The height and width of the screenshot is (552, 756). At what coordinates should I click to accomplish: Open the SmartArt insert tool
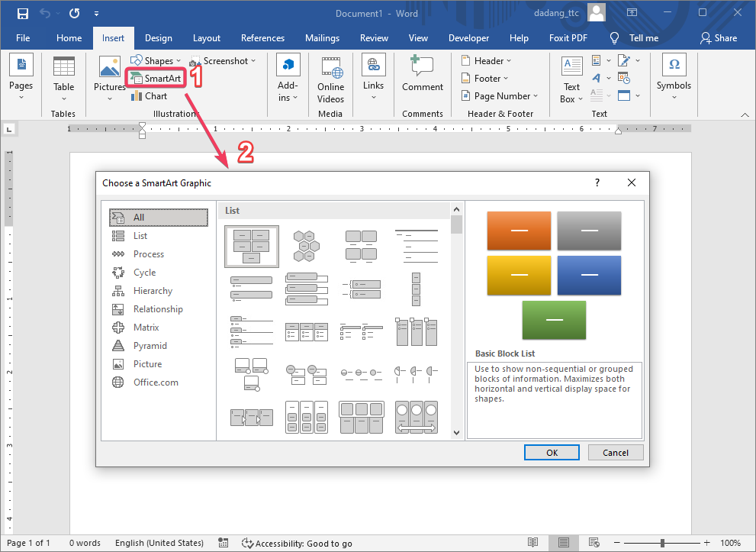coord(155,78)
